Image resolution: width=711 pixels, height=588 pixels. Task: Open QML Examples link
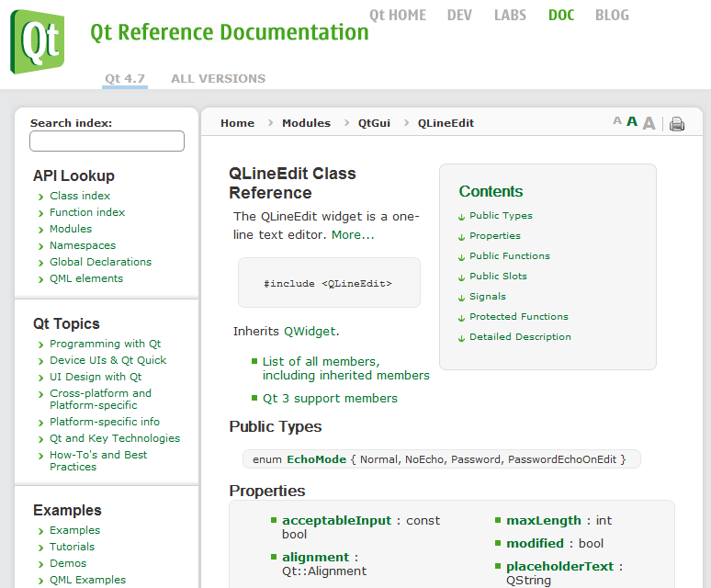click(x=87, y=580)
